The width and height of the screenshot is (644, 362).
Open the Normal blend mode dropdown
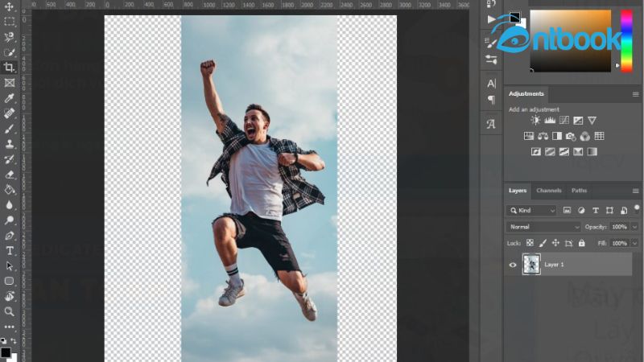543,227
